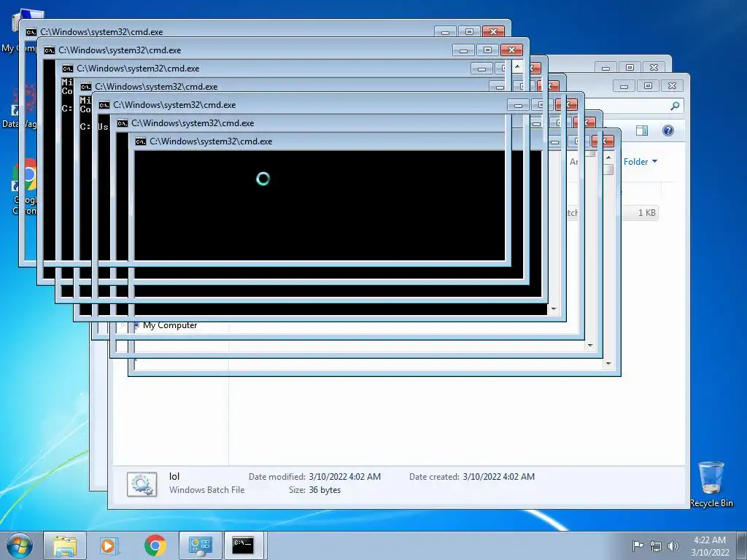Open the system menu icon of rearmost cmd window
This screenshot has height=560, width=747.
click(31, 32)
